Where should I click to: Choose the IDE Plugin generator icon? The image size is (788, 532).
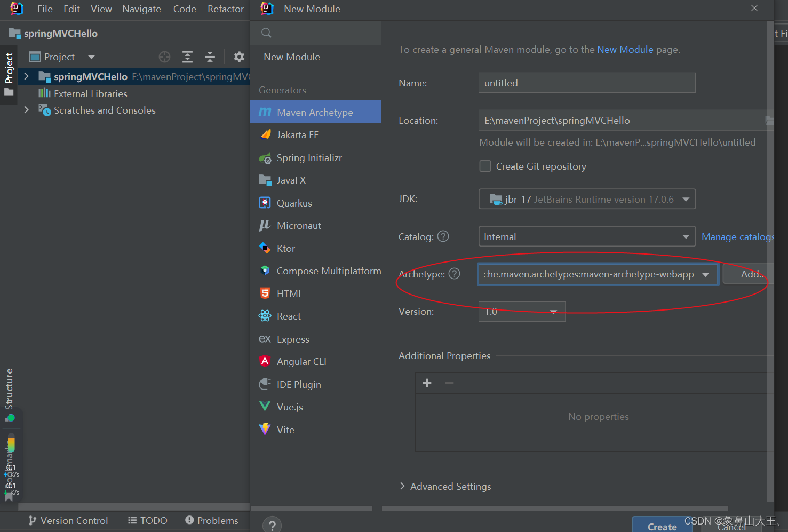(265, 384)
